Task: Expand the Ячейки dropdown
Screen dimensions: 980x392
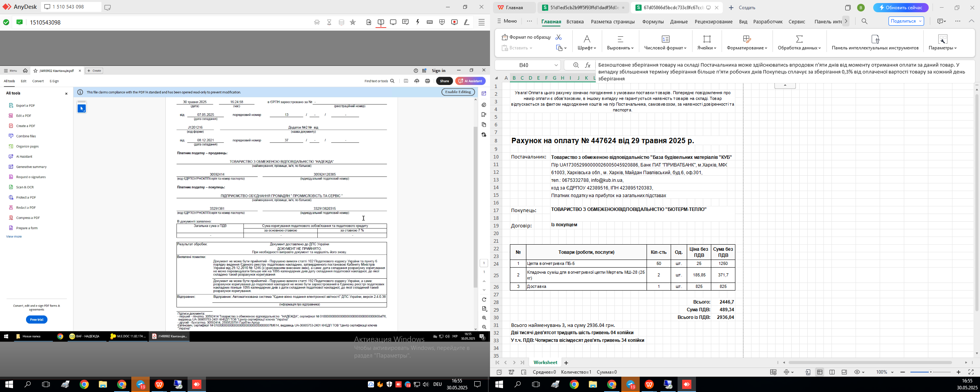Action: point(707,42)
